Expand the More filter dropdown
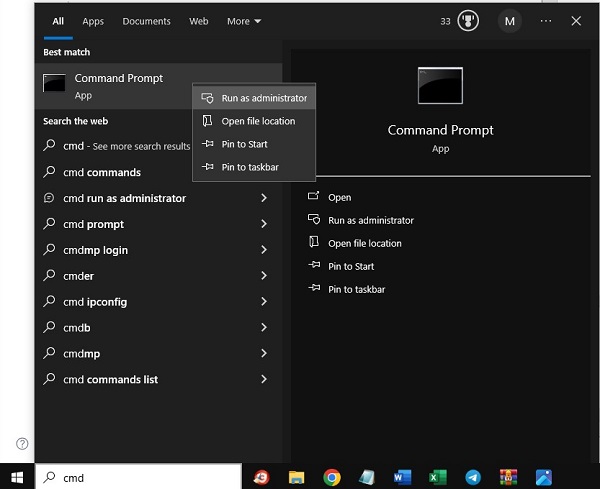Image resolution: width=600 pixels, height=489 pixels. pos(244,21)
